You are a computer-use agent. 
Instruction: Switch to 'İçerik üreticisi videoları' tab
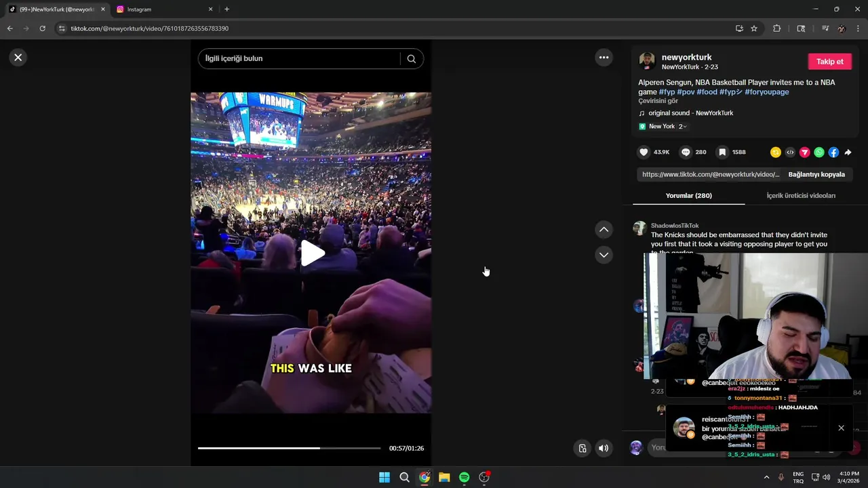(801, 196)
